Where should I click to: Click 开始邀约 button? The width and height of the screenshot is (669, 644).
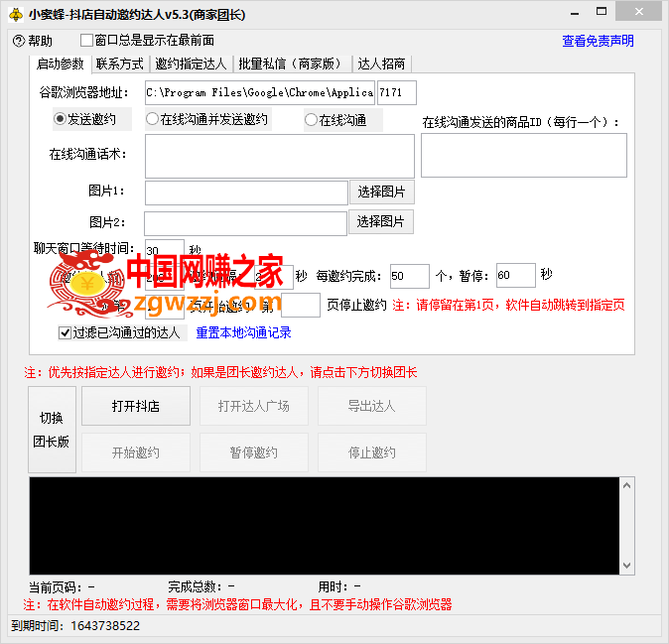[136, 452]
